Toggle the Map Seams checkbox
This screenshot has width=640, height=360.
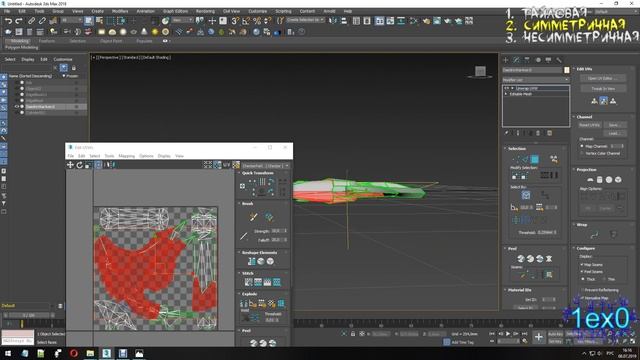pyautogui.click(x=582, y=264)
